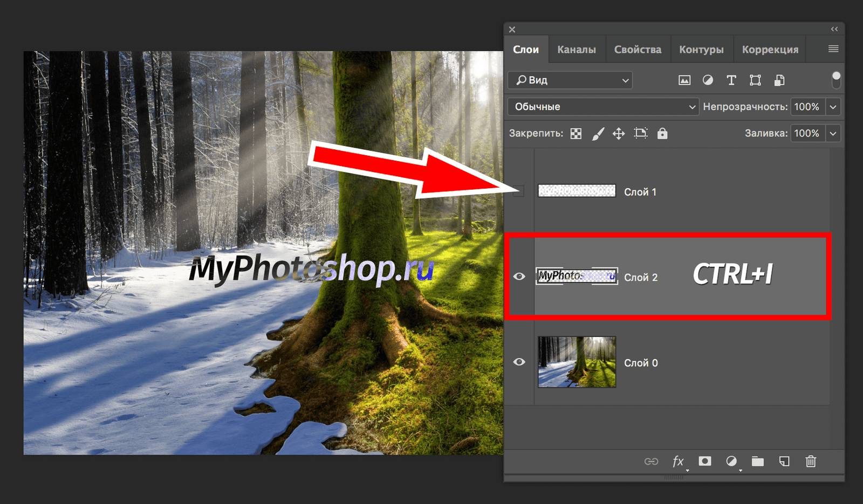Viewport: 863px width, 504px height.
Task: Expand the Непрозрачность opacity arrow
Action: pos(833,107)
